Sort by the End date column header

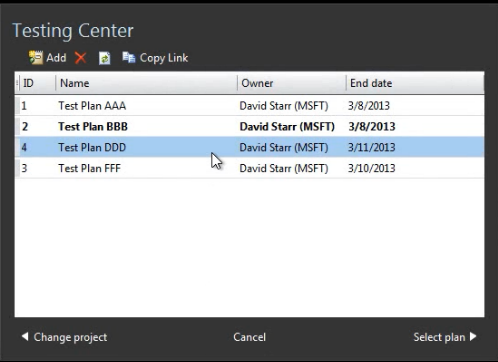pyautogui.click(x=415, y=83)
